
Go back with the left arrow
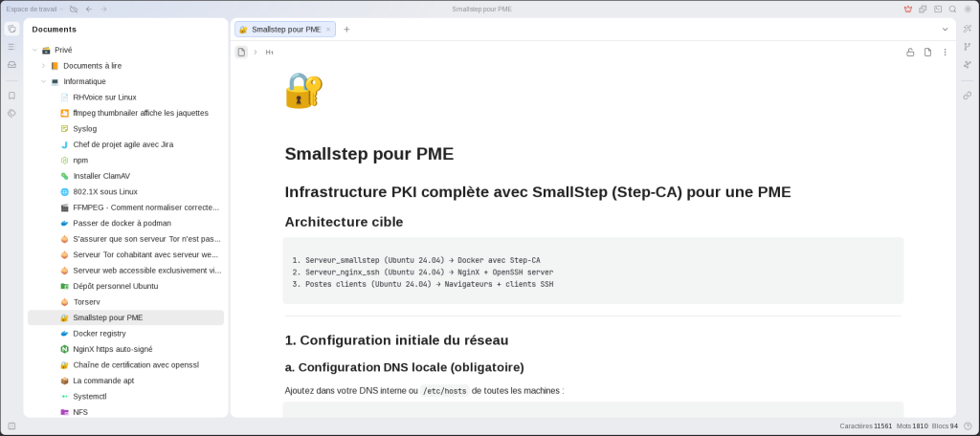89,10
